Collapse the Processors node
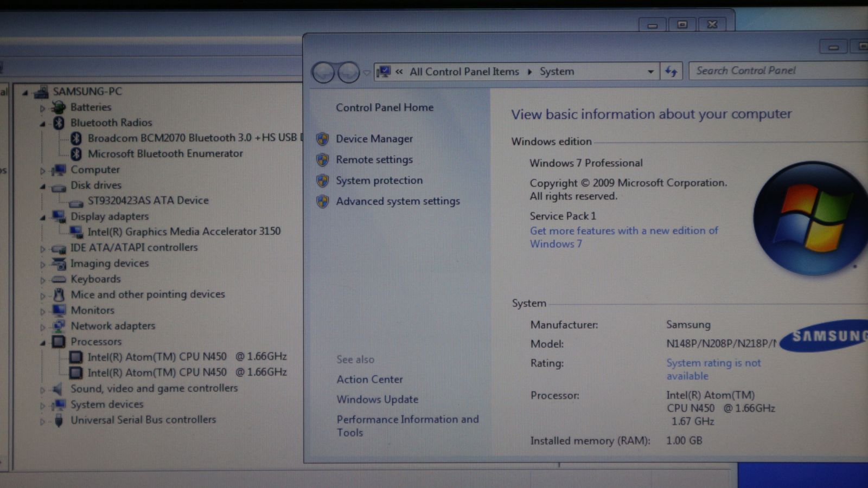Image resolution: width=868 pixels, height=488 pixels. click(42, 343)
